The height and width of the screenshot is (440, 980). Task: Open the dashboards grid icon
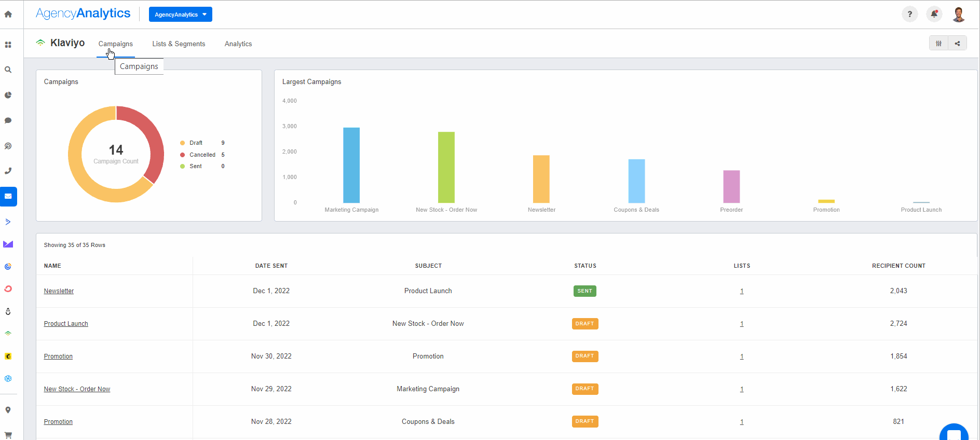8,45
